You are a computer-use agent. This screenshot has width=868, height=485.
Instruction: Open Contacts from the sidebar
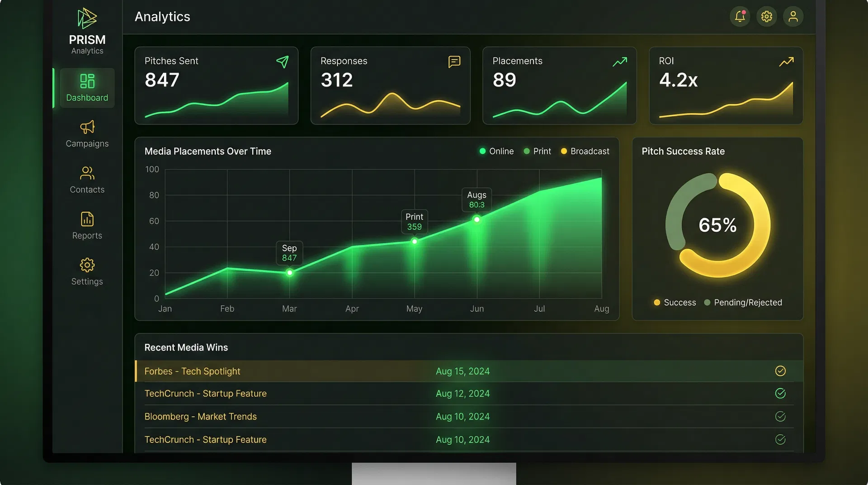87,180
